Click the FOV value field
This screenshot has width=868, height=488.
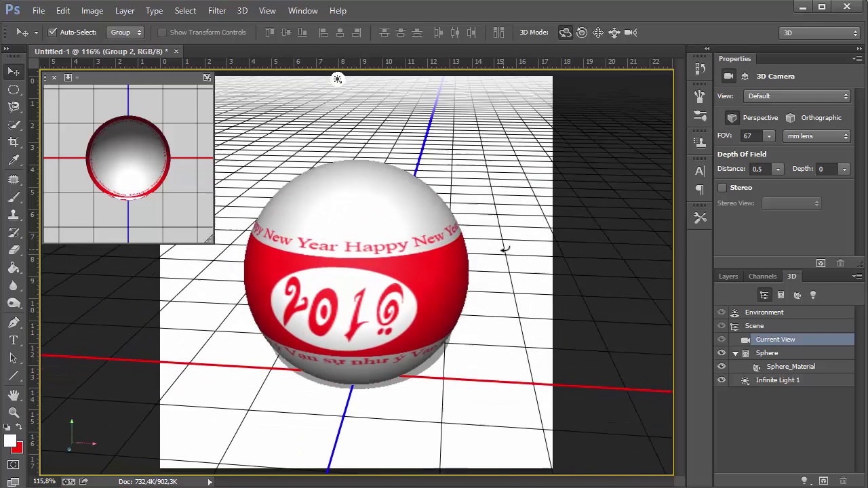pyautogui.click(x=751, y=136)
